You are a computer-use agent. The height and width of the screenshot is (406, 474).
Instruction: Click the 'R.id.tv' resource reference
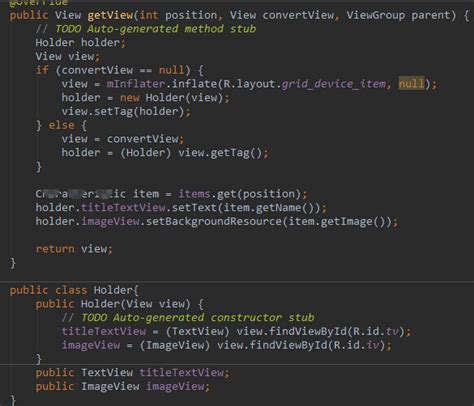[x=375, y=331]
